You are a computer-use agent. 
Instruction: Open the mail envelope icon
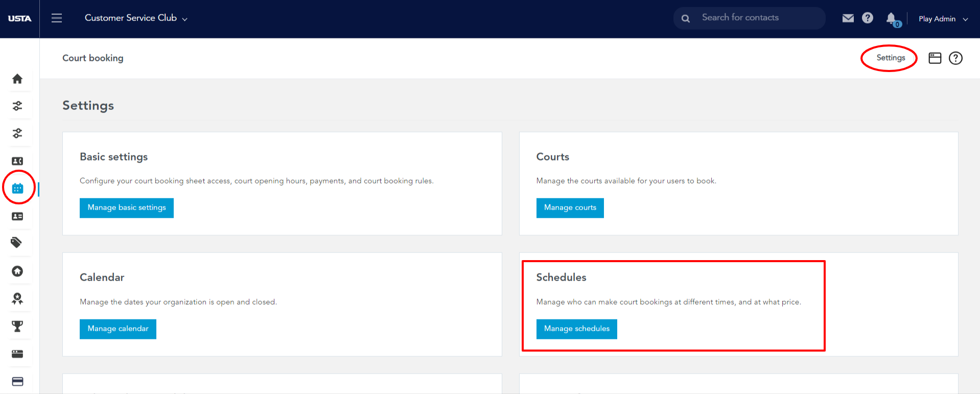pos(848,18)
